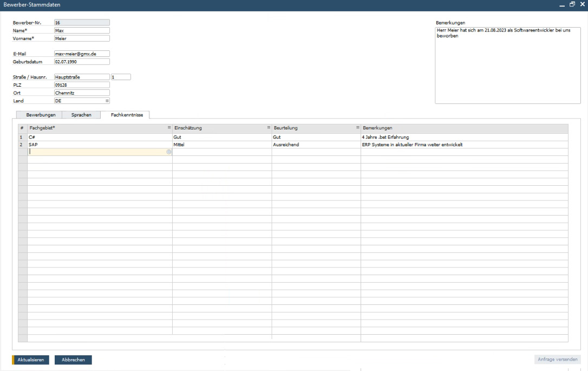Image resolution: width=588 pixels, height=371 pixels.
Task: Switch to the Bewerbungen tab
Action: pyautogui.click(x=40, y=115)
